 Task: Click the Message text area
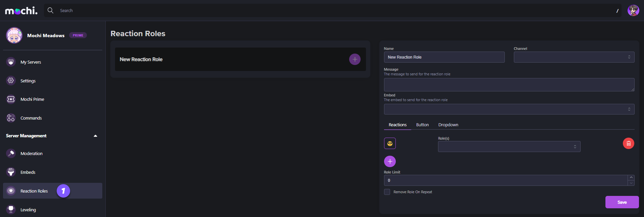(x=509, y=85)
